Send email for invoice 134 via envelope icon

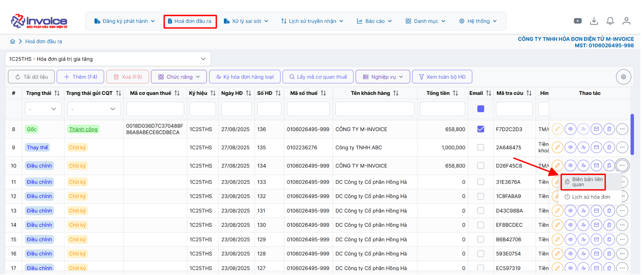tap(596, 165)
